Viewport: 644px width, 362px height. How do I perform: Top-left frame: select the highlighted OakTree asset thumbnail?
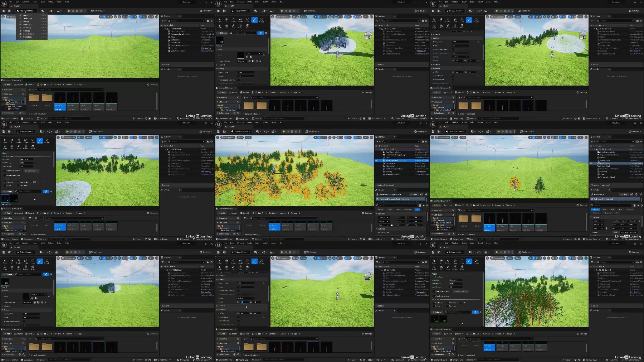pos(60,101)
